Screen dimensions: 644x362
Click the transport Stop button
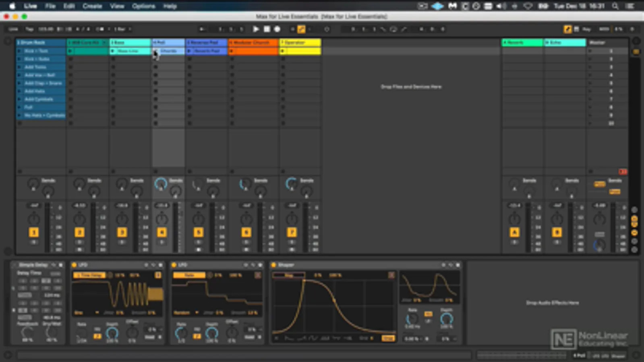point(267,29)
